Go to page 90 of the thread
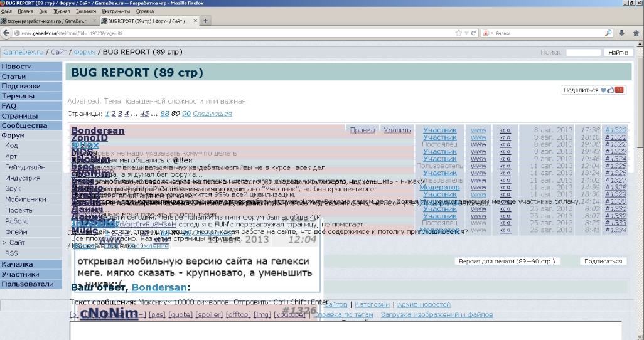The height and width of the screenshot is (340, 644). [186, 114]
